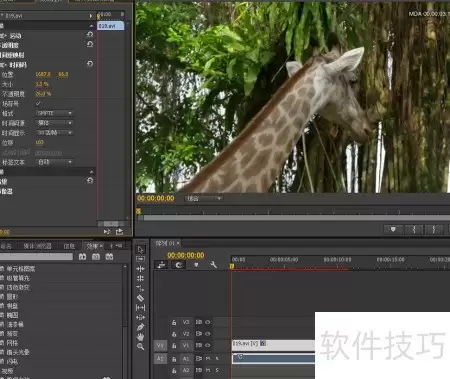Open the 标签文本 dropdown

(x=54, y=162)
